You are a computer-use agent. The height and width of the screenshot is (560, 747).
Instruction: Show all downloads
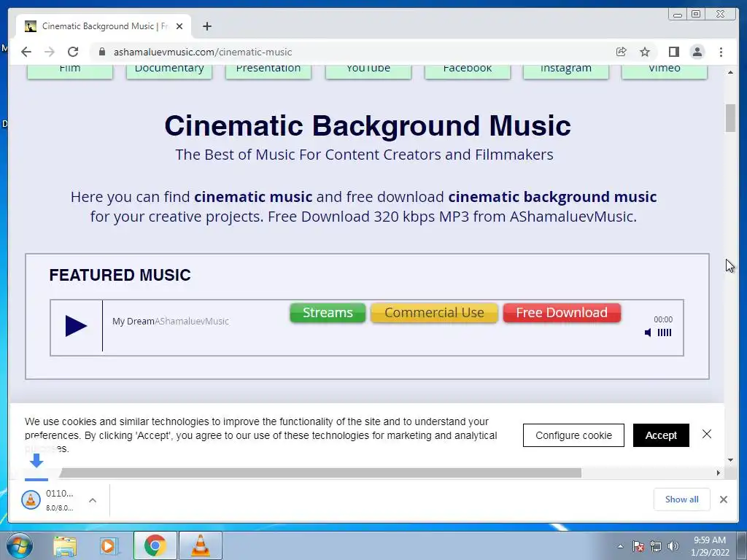(x=682, y=499)
